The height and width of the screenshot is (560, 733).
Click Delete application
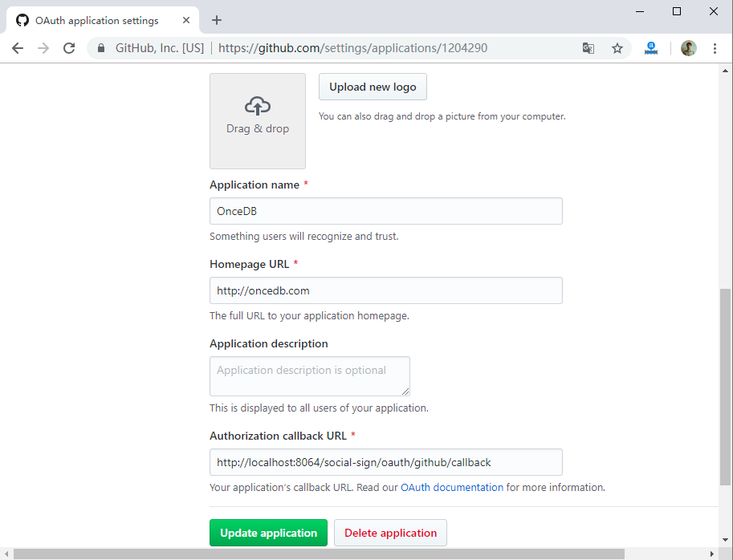(390, 532)
